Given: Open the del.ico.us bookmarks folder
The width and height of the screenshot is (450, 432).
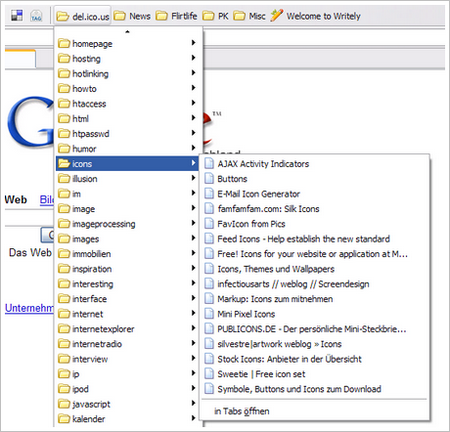Looking at the screenshot, I should [82, 16].
